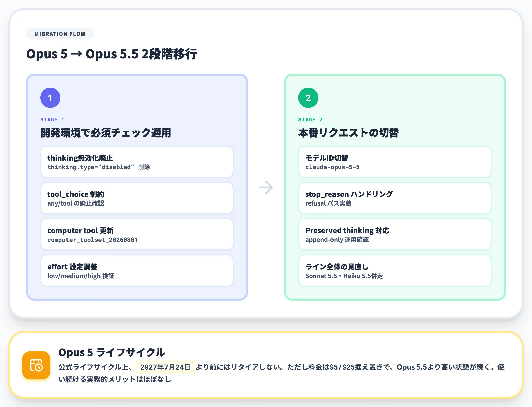Open the computer tool 更新 card
Screen dimensions: 532x407
click(137, 234)
